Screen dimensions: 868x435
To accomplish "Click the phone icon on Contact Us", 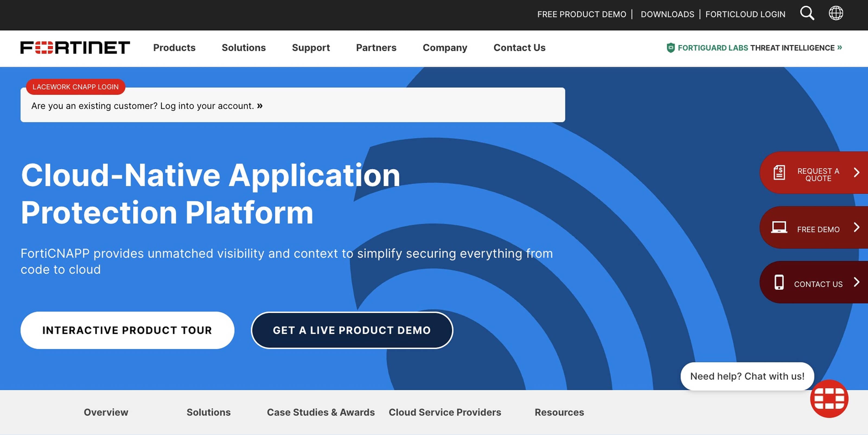I will tap(779, 282).
